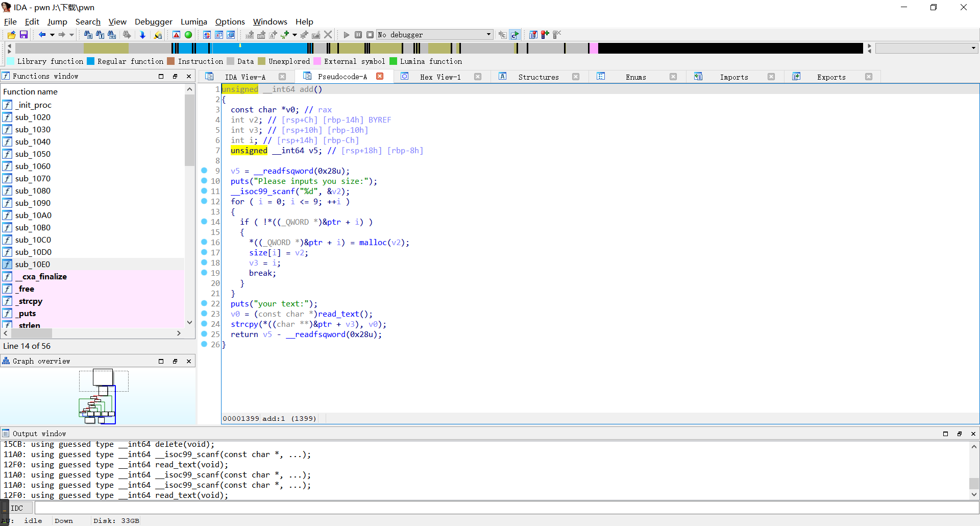Float the Functions window with the restore button
980x526 pixels.
[175, 76]
